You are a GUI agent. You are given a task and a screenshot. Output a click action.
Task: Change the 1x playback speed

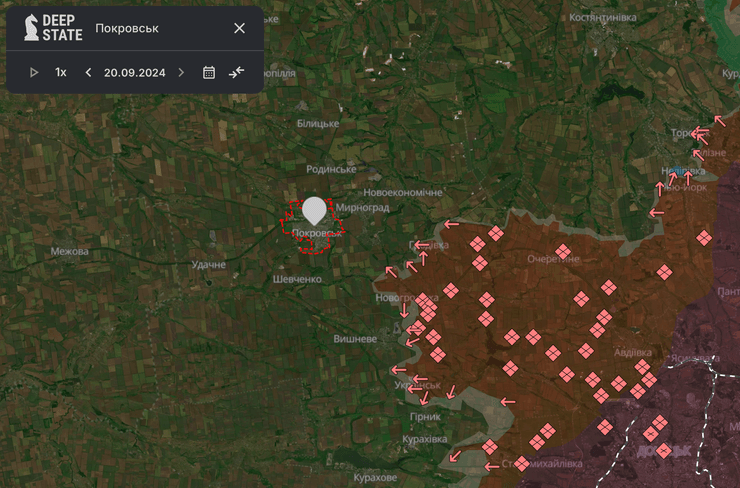tap(61, 72)
